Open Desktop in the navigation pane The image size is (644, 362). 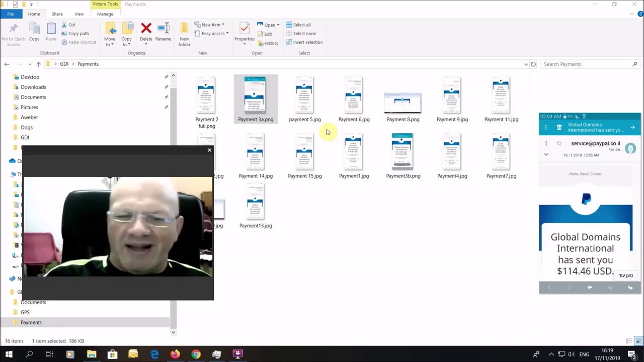pyautogui.click(x=30, y=77)
